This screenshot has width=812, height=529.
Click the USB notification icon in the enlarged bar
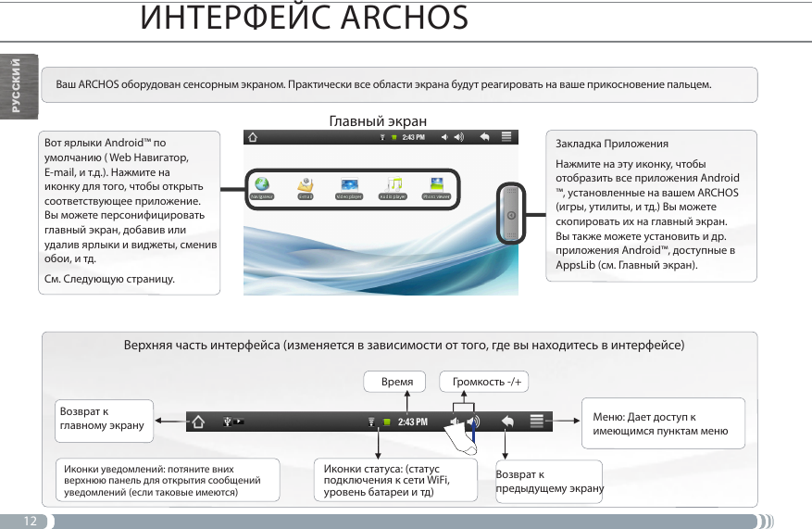(x=227, y=422)
